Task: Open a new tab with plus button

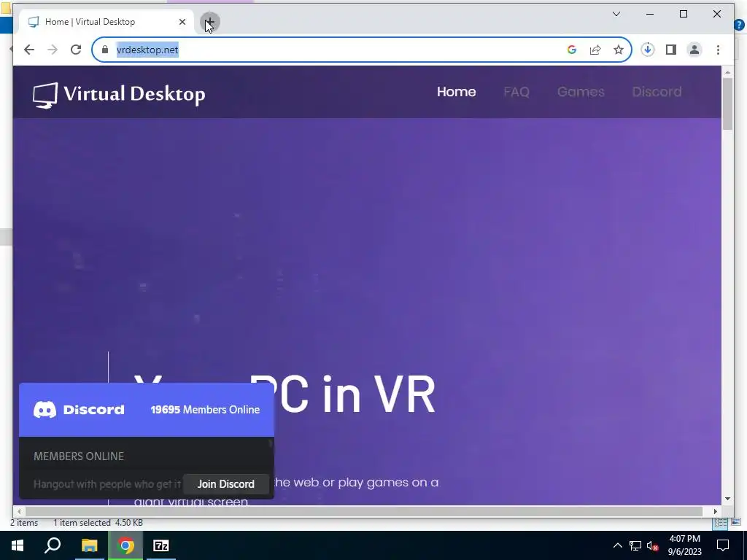Action: point(209,22)
